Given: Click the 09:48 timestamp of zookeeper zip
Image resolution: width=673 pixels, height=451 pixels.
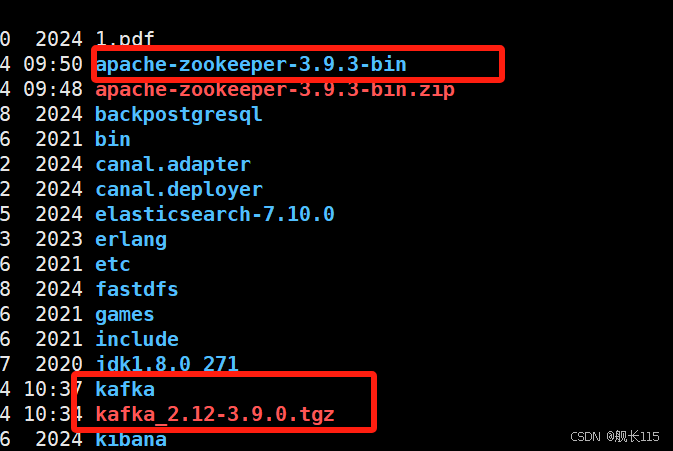Looking at the screenshot, I should click(53, 89).
